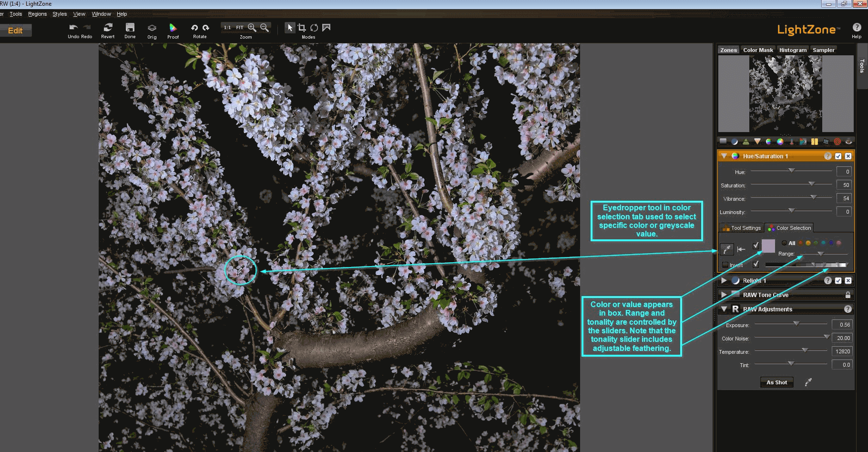868x452 pixels.
Task: Collapse the Hue/Saturation 1 panel
Action: (x=724, y=156)
